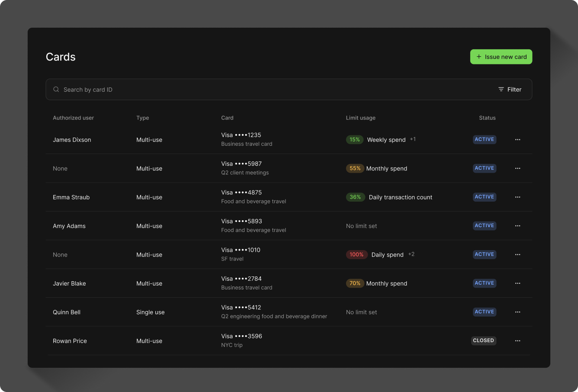Viewport: 578px width, 392px height.
Task: Select the Quinn Bell user name
Action: pyautogui.click(x=67, y=312)
